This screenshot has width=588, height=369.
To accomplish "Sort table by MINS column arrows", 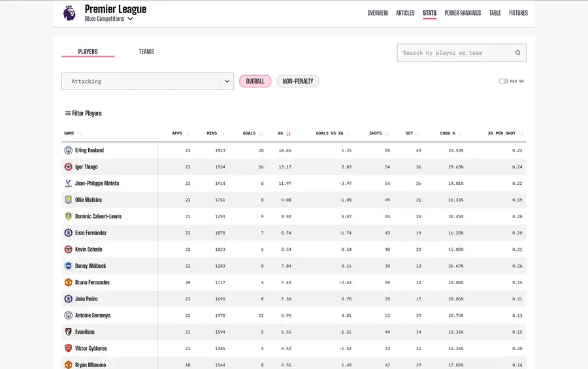I will 223,133.
